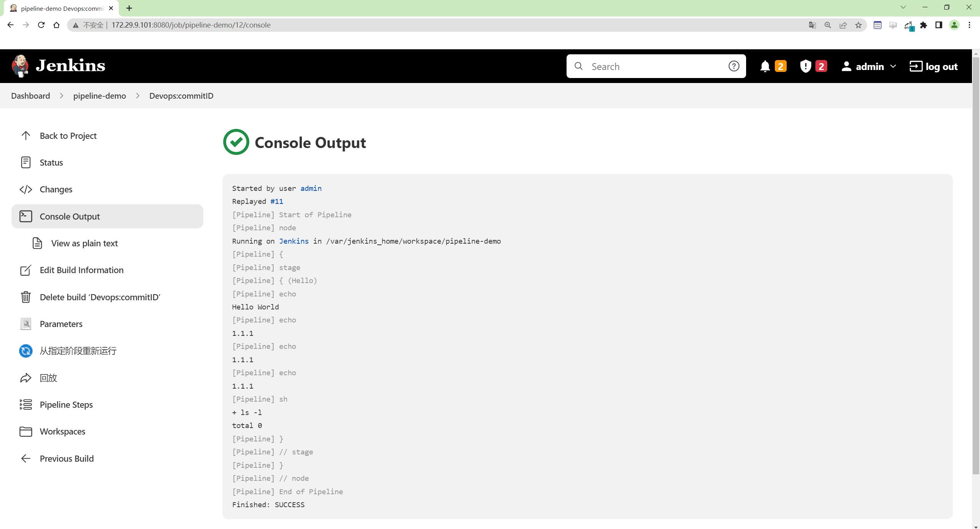Click the Jenkins logo butler icon
Viewport: 980px width, 529px height.
click(x=20, y=66)
